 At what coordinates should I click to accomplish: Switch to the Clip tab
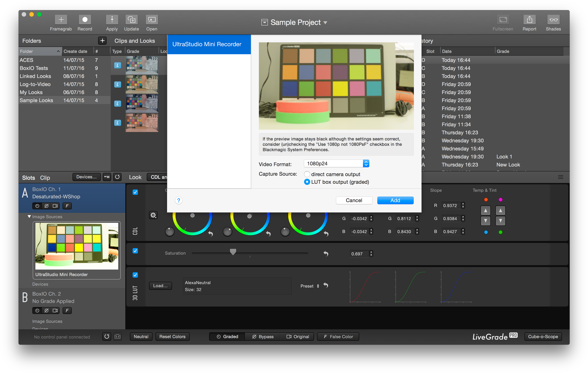point(45,177)
